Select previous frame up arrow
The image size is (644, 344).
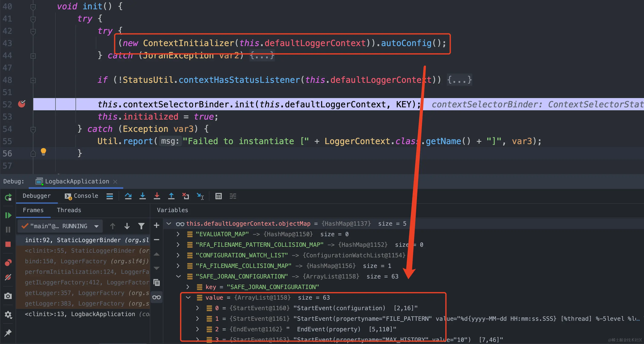click(x=113, y=226)
